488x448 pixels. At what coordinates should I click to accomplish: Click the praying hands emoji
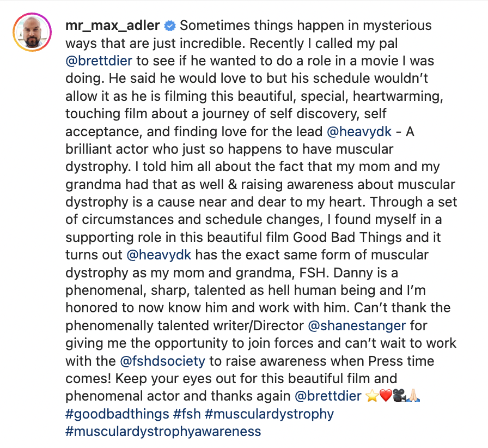(x=413, y=396)
